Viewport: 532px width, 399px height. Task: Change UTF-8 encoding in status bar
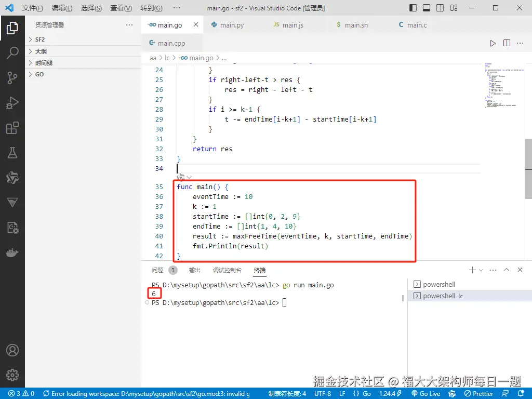coord(322,394)
